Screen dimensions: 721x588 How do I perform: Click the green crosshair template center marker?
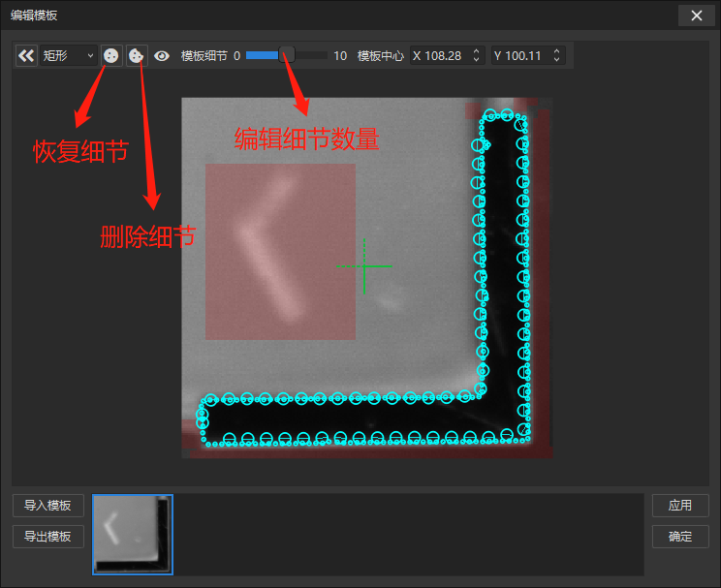(364, 265)
